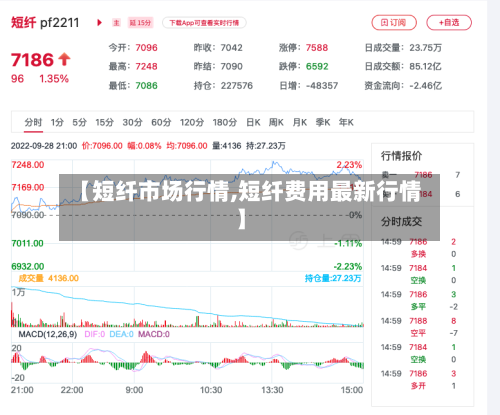500x415 pixels.
Task: Click the DIF:0 indicator value
Action: pyautogui.click(x=95, y=334)
